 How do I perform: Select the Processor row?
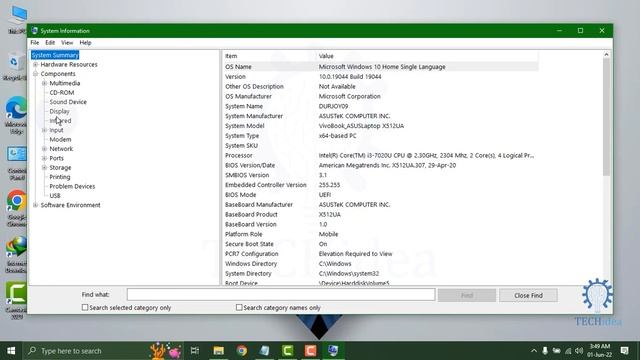coord(380,156)
